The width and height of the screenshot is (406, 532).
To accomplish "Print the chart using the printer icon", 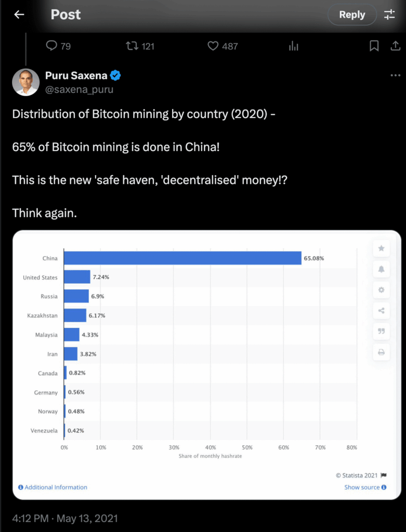I will coord(381,352).
